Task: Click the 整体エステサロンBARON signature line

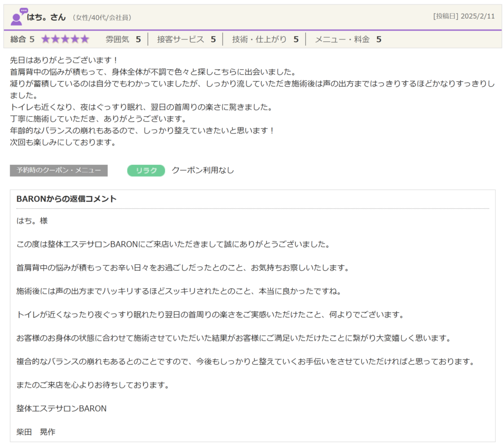Action: coord(62,409)
